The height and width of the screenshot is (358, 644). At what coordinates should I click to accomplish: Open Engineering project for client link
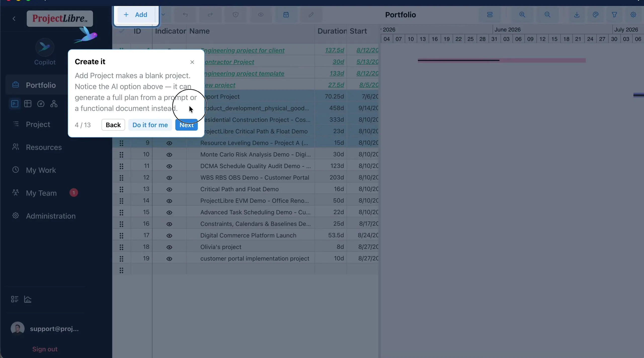pos(244,50)
